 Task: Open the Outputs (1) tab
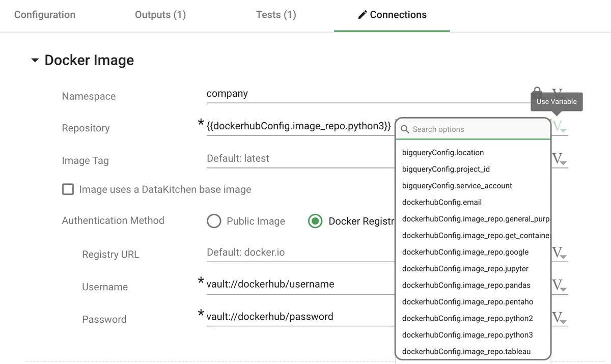(x=160, y=15)
